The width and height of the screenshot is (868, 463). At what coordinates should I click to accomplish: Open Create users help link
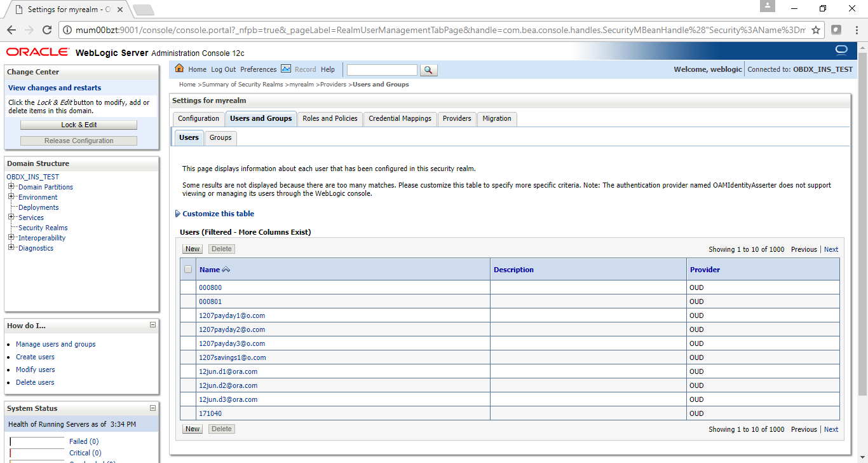pos(35,357)
